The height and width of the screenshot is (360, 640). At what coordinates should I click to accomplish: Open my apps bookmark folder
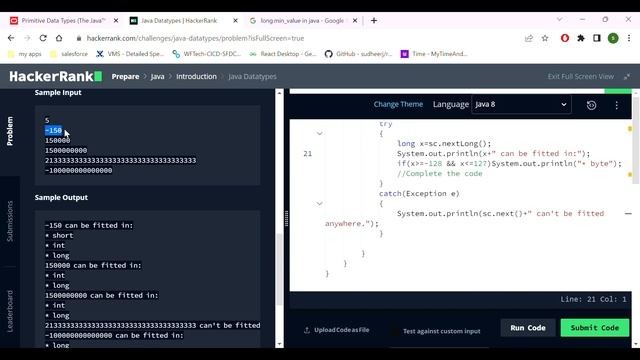[25, 54]
